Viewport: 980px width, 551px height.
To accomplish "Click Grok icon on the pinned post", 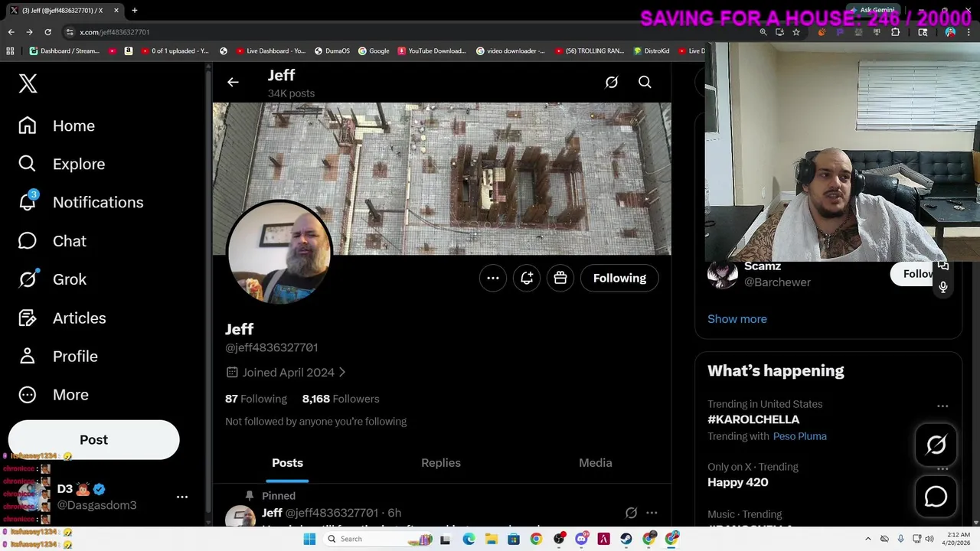I will pyautogui.click(x=631, y=513).
